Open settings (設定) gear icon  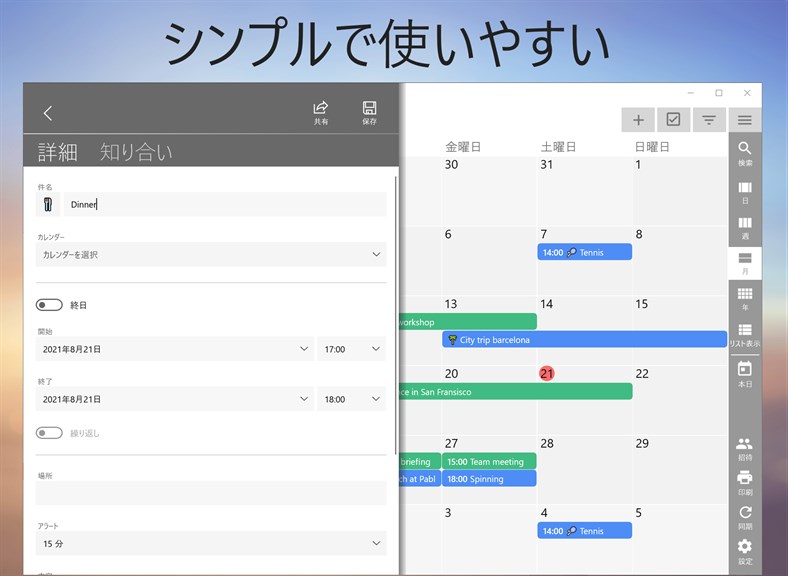(745, 551)
